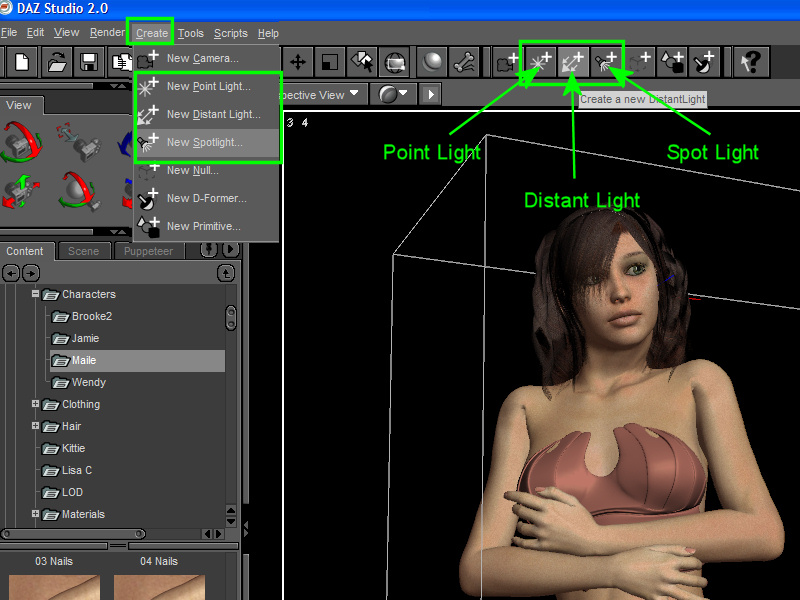This screenshot has height=600, width=800.
Task: Click the content tree horizontal scrollbar
Action: pyautogui.click(x=73, y=534)
